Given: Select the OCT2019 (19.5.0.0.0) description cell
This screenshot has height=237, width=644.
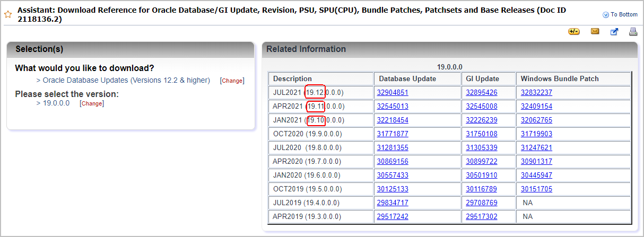Looking at the screenshot, I should tap(321, 189).
